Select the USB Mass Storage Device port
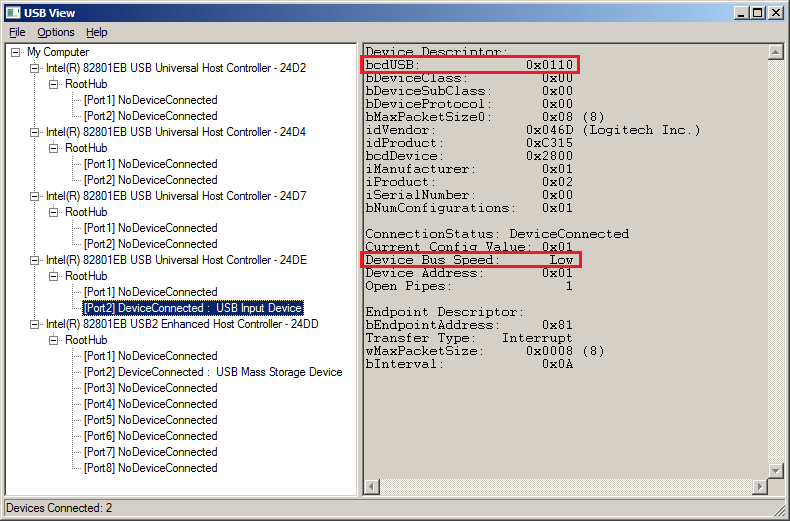Image resolution: width=790 pixels, height=521 pixels. tap(213, 372)
